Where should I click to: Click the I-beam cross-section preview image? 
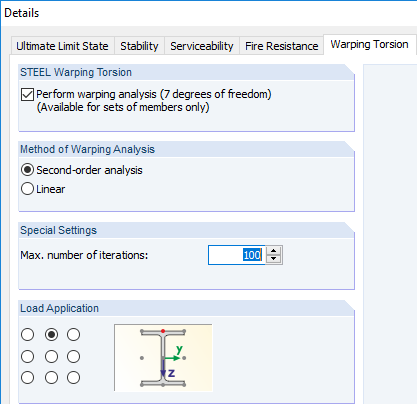click(163, 357)
